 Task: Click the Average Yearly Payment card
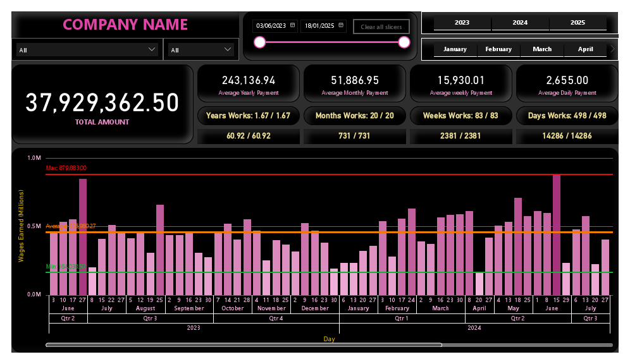pos(249,83)
